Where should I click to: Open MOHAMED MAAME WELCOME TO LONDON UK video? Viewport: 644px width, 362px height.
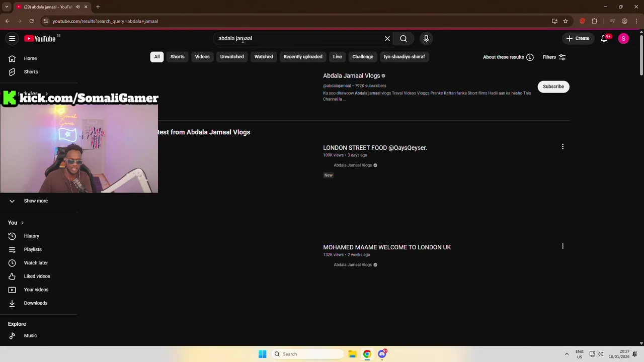point(387,247)
